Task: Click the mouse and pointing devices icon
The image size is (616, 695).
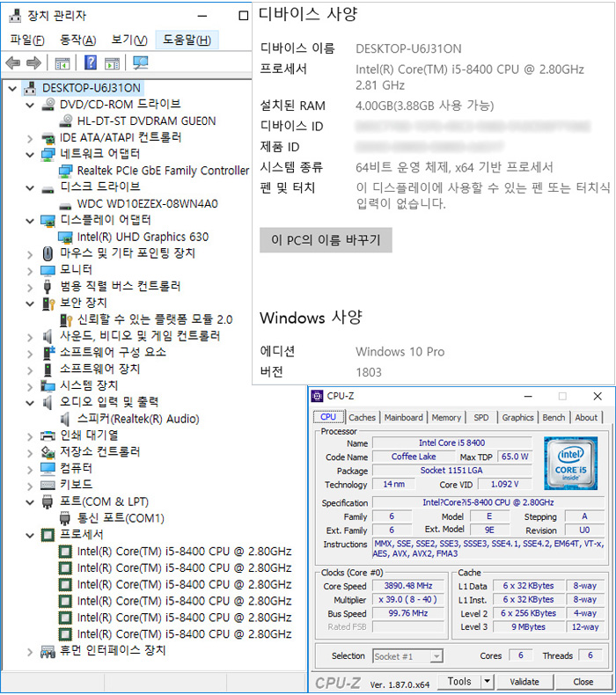Action: 48,253
